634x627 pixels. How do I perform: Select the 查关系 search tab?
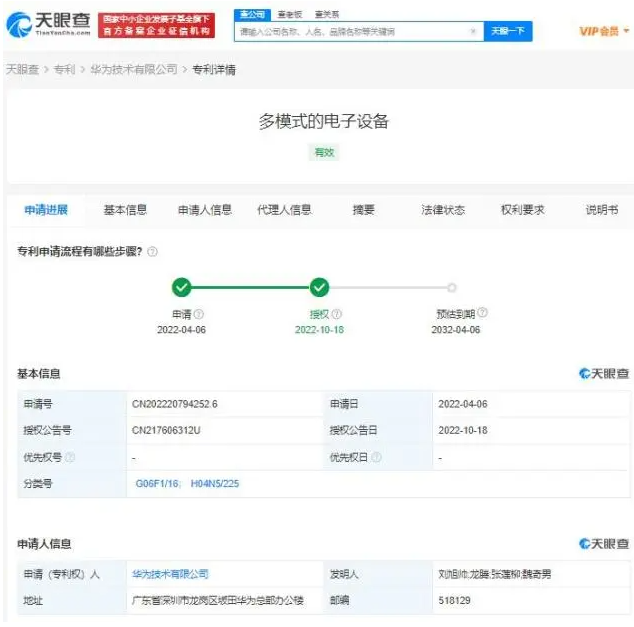point(327,15)
